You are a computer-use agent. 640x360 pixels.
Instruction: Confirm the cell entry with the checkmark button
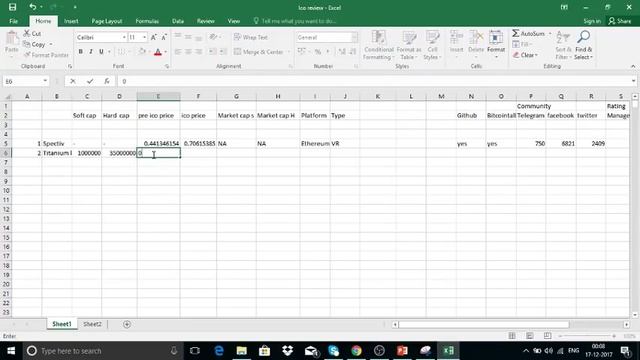[x=90, y=81]
